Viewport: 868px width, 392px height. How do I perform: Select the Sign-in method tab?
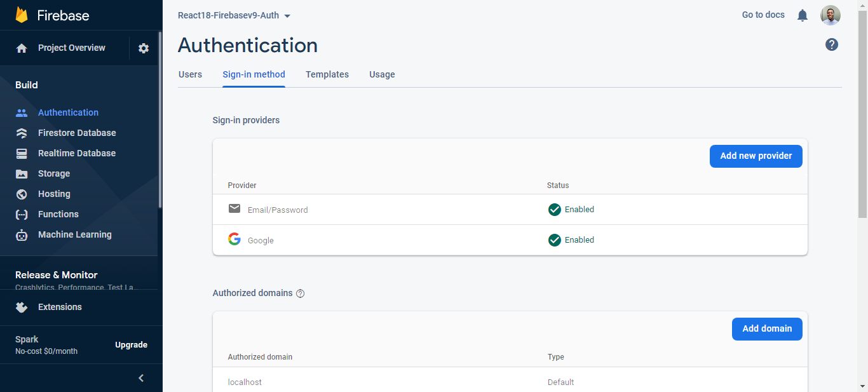[254, 74]
